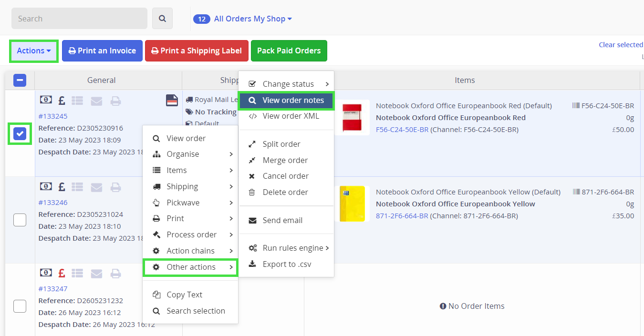The image size is (644, 336).
Task: Open the Actions dropdown
Action: 34,51
